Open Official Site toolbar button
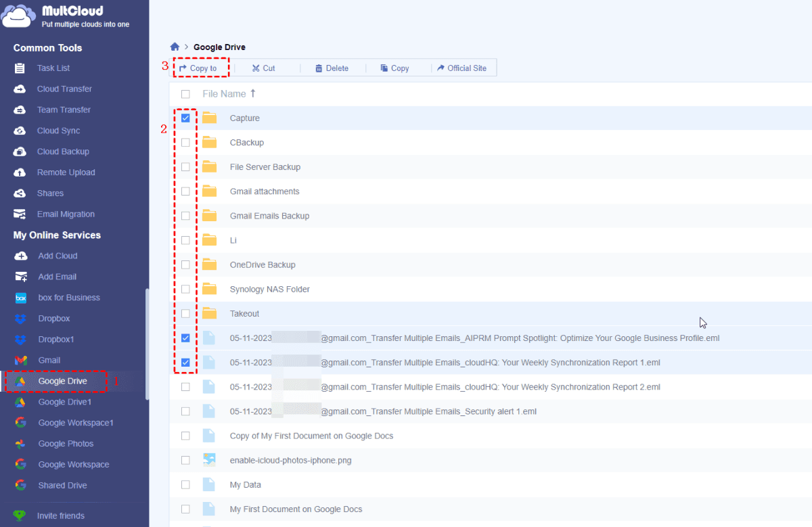This screenshot has width=812, height=527. (x=462, y=68)
